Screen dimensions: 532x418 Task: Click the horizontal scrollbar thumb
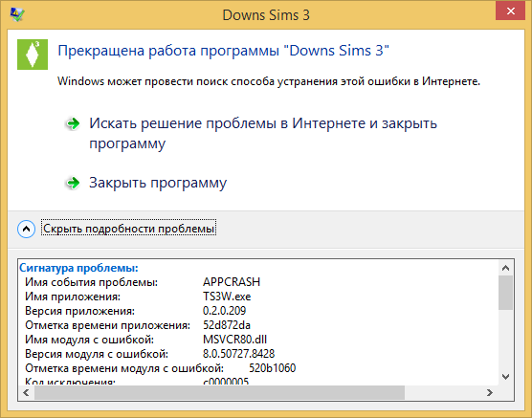point(219,392)
